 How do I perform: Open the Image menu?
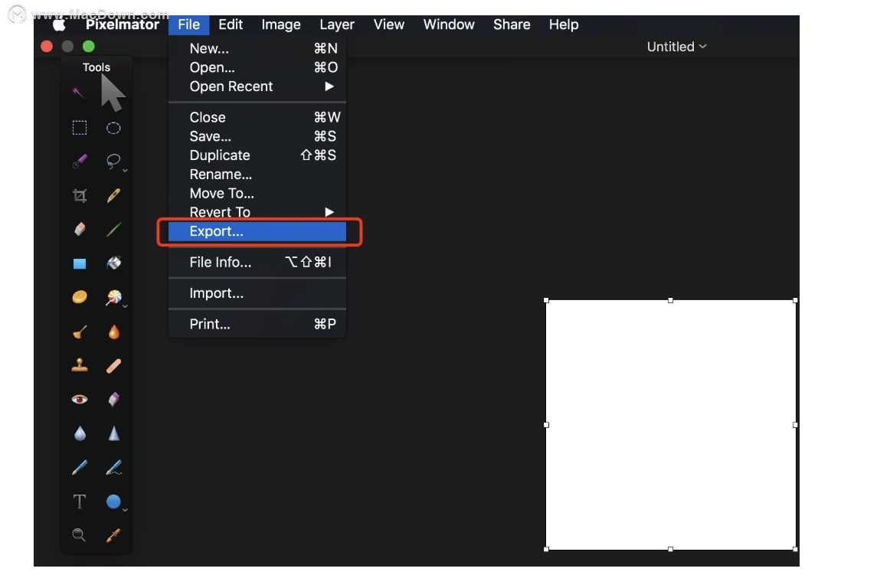280,24
